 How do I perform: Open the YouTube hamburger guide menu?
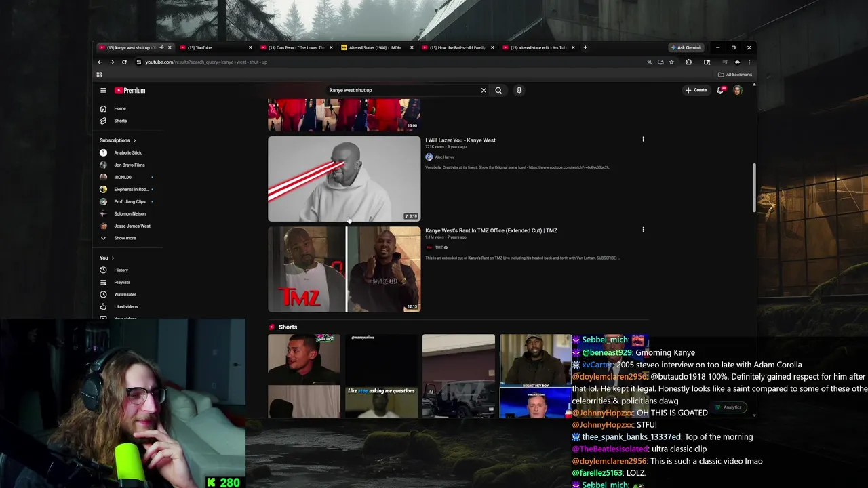pyautogui.click(x=103, y=90)
